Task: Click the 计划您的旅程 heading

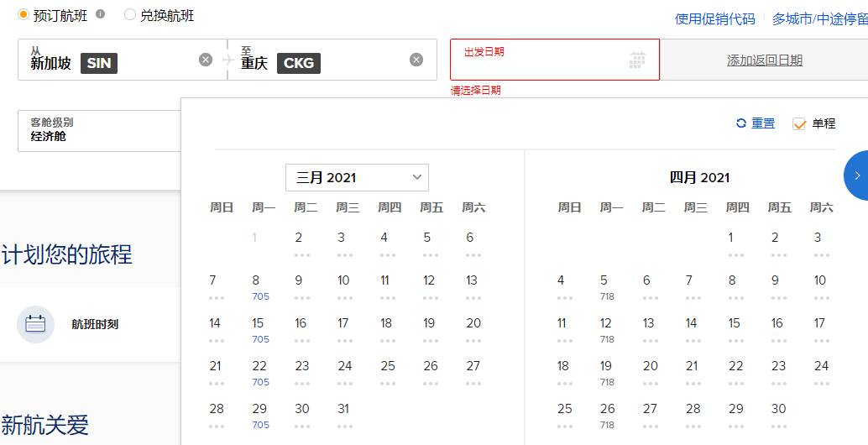Action: click(67, 254)
